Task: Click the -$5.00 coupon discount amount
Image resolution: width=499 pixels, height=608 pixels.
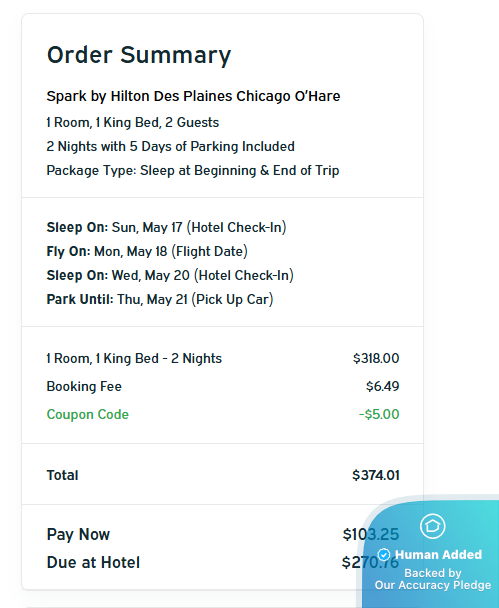Action: click(379, 414)
